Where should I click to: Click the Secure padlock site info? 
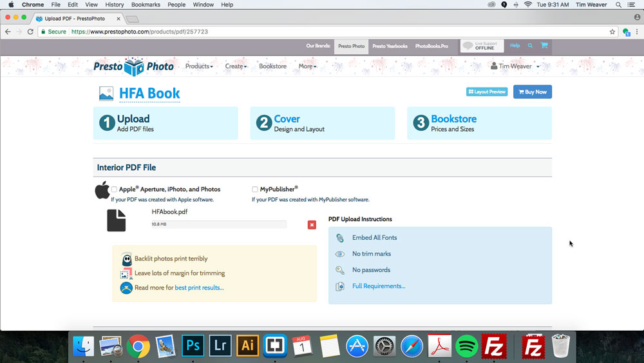pyautogui.click(x=53, y=32)
